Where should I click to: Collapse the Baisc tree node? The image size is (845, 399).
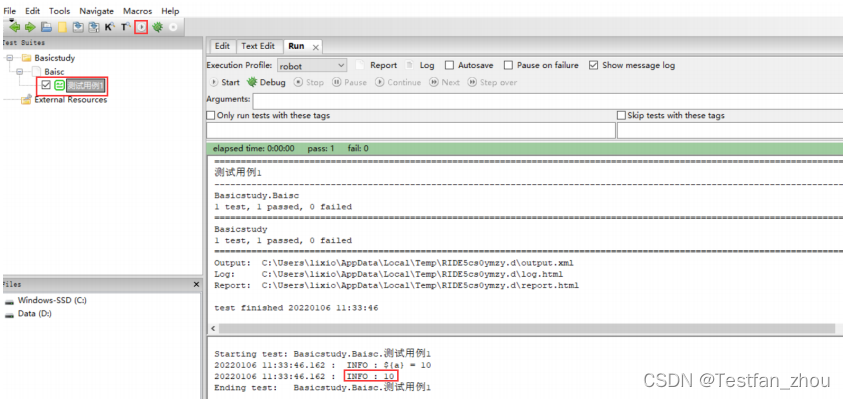(x=20, y=71)
